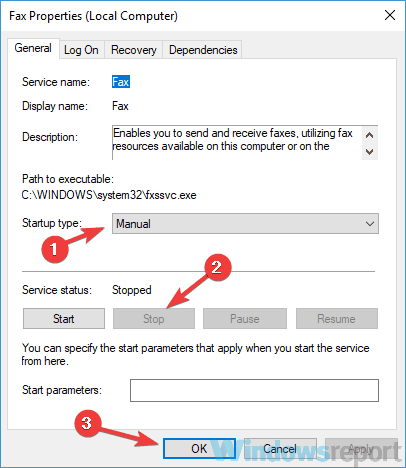Click the highlighted Fax service name
406x468 pixels.
tap(121, 82)
